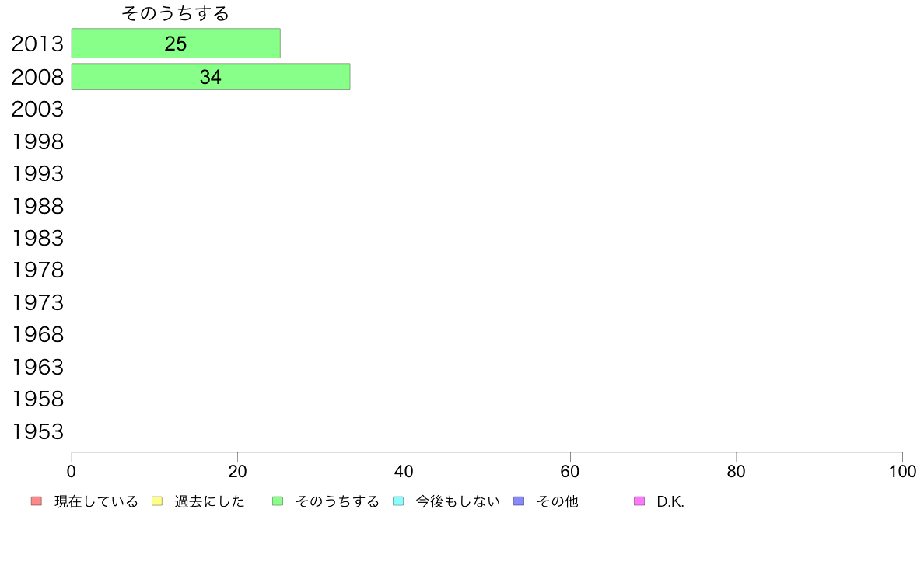Click the D.K. legend text
Viewport: 924px width, 572px height.
pos(670,501)
